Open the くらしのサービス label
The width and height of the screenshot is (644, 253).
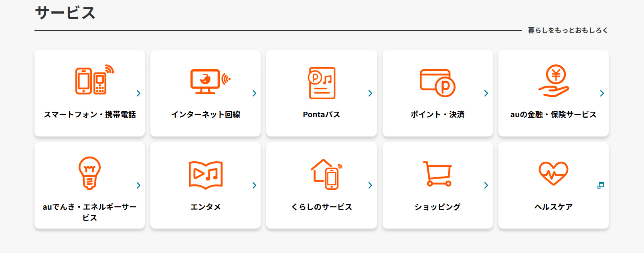pos(322,207)
